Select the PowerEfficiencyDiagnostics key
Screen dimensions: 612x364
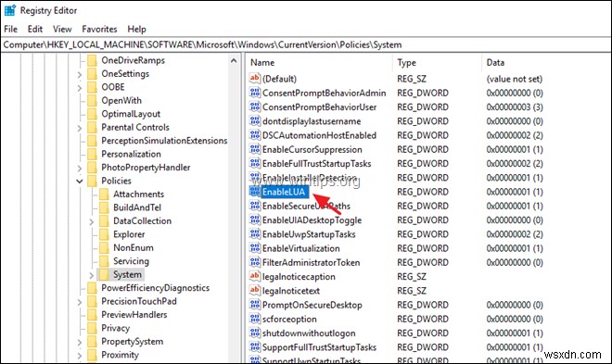click(156, 288)
